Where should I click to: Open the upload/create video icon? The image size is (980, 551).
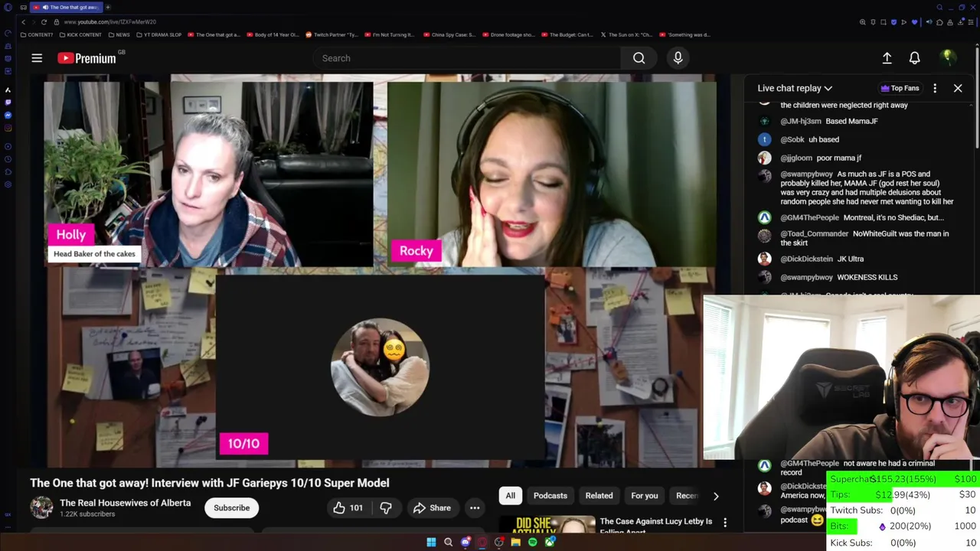pyautogui.click(x=887, y=58)
